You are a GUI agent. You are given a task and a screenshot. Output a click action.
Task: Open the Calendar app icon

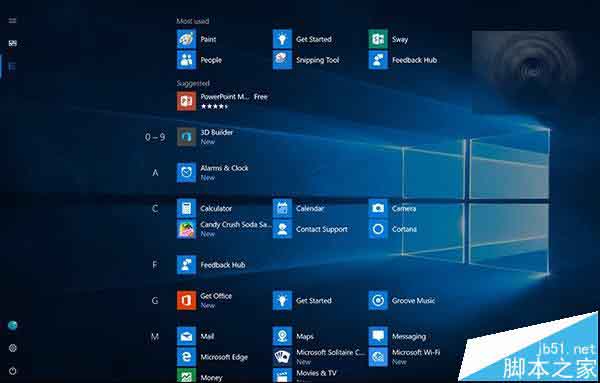[x=282, y=209]
